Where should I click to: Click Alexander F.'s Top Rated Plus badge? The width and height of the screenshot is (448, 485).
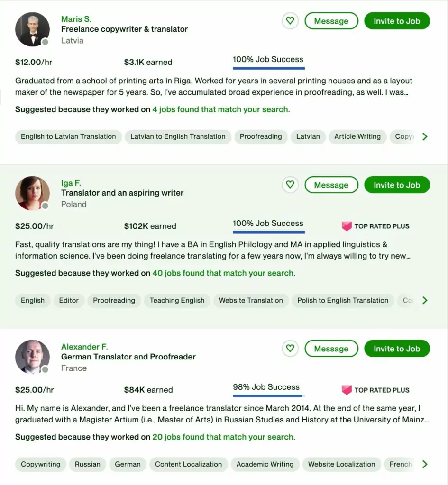(x=375, y=390)
